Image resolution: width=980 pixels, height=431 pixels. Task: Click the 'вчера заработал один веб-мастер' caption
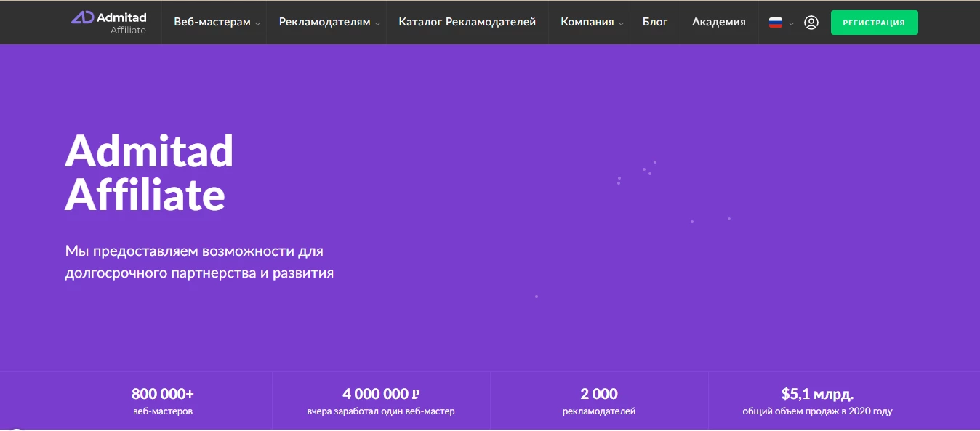(x=381, y=411)
